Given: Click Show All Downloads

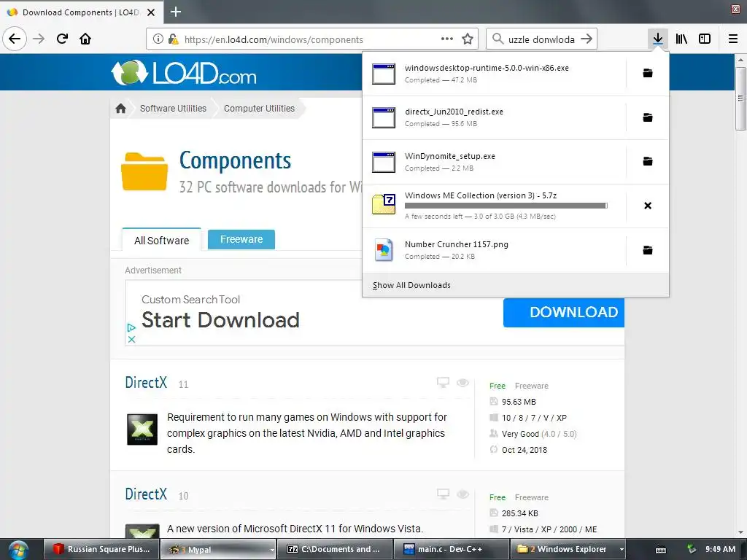Looking at the screenshot, I should click(411, 285).
